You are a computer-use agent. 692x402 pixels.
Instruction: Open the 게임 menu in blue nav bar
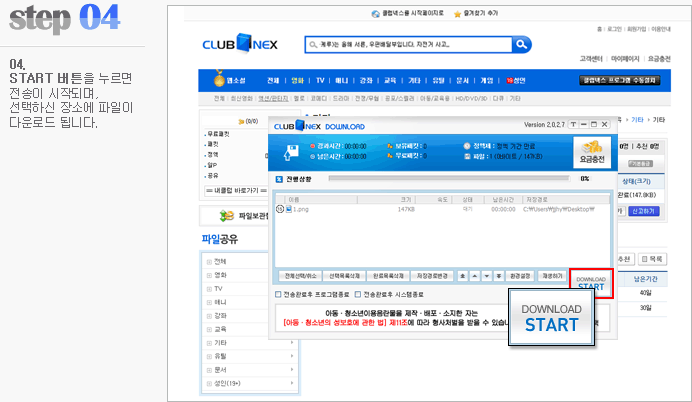[487, 80]
